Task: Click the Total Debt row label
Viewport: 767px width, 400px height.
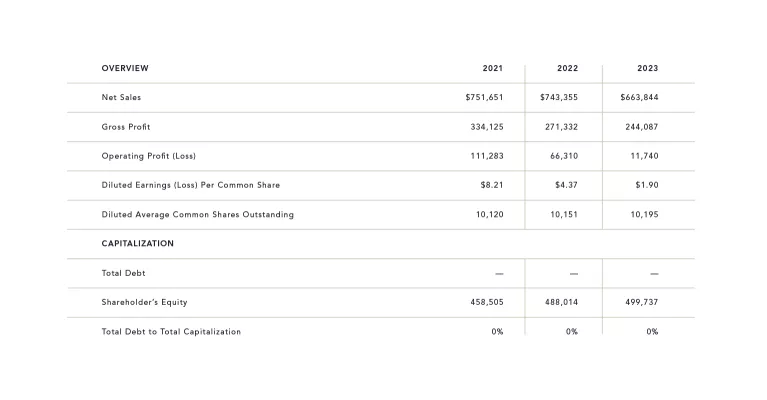Action: (x=123, y=273)
